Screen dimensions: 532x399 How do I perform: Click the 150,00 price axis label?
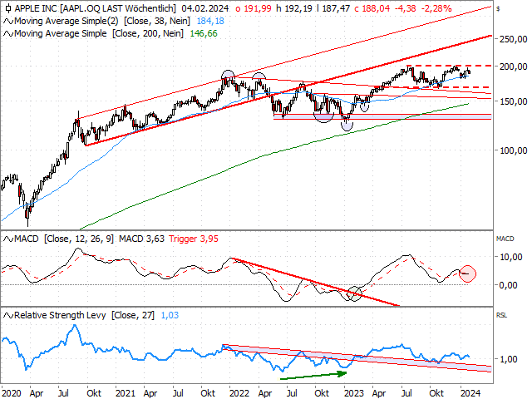point(514,101)
